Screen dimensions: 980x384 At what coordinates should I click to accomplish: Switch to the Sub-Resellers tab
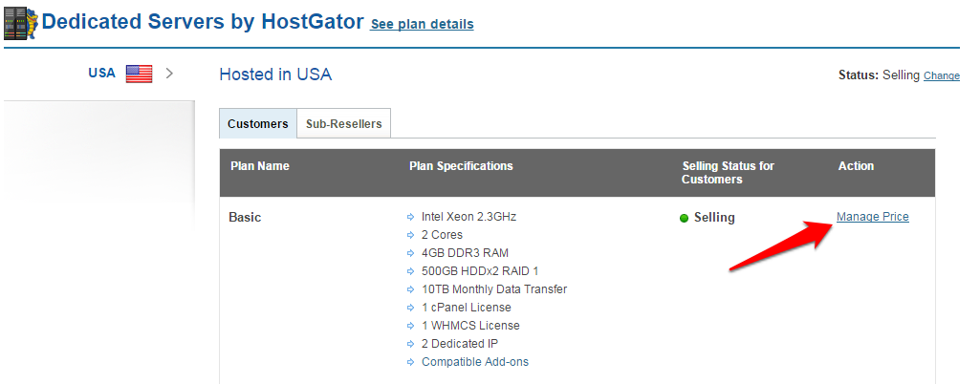[344, 123]
